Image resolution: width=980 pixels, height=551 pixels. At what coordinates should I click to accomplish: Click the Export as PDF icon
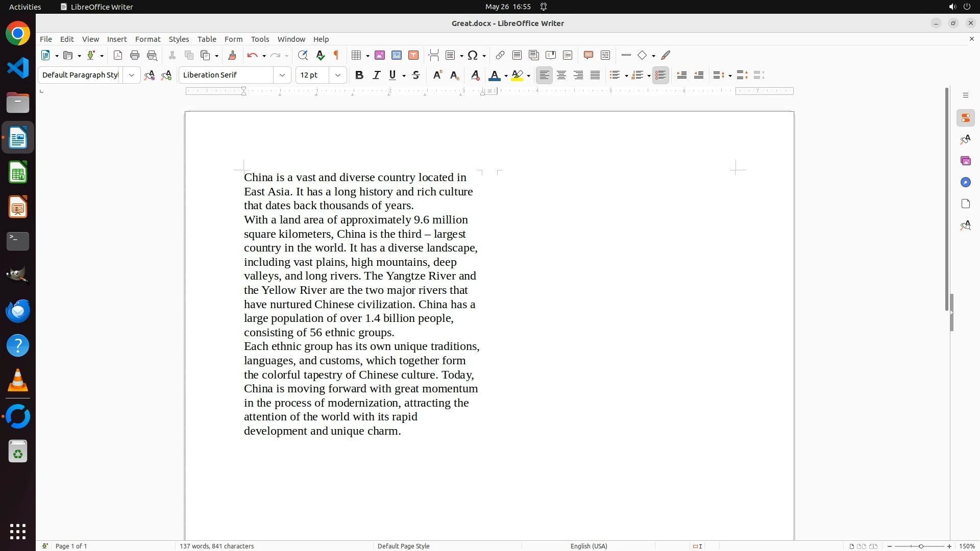pos(118,55)
